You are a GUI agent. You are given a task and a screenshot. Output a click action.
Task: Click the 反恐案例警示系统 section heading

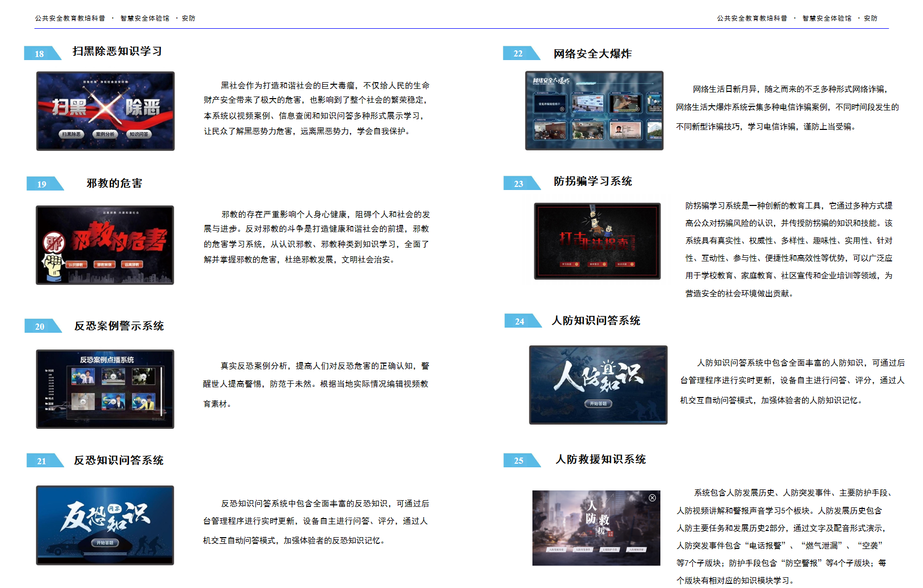(119, 326)
